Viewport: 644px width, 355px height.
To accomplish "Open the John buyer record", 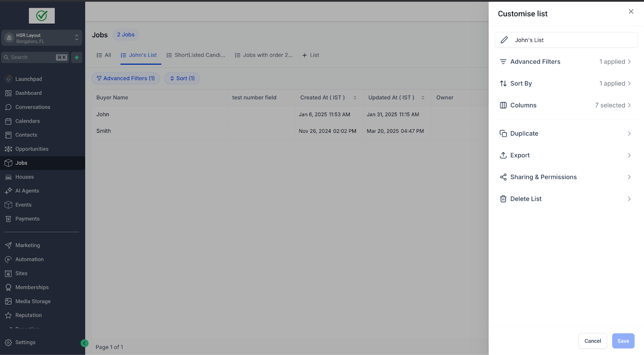I will tap(103, 115).
